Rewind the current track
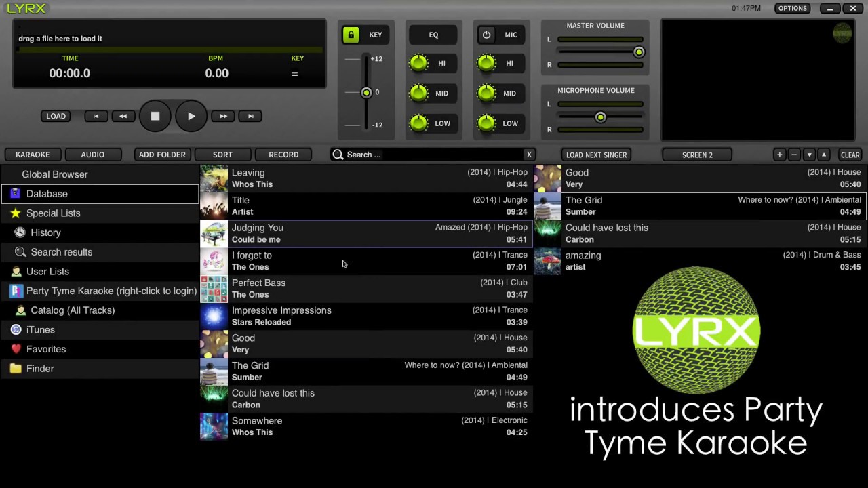The width and height of the screenshot is (868, 488). click(x=123, y=116)
